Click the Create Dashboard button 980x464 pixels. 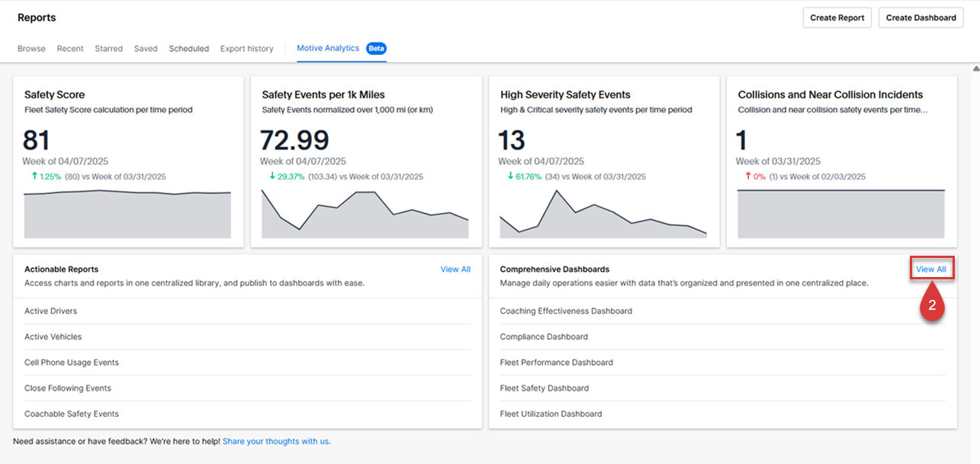point(921,18)
